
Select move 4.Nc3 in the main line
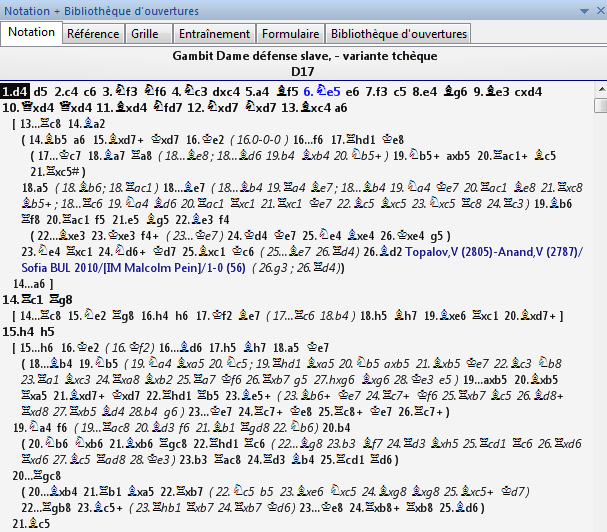pyautogui.click(x=190, y=92)
